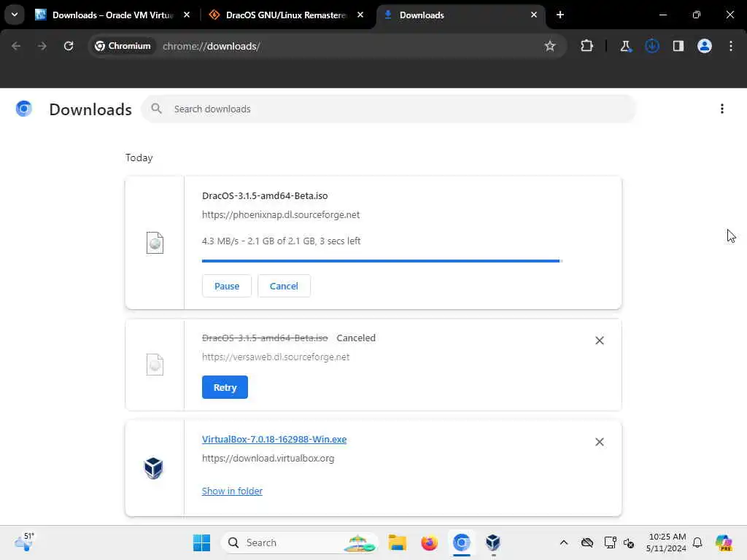Click the Chromium logo beside Downloads heading

(x=24, y=109)
